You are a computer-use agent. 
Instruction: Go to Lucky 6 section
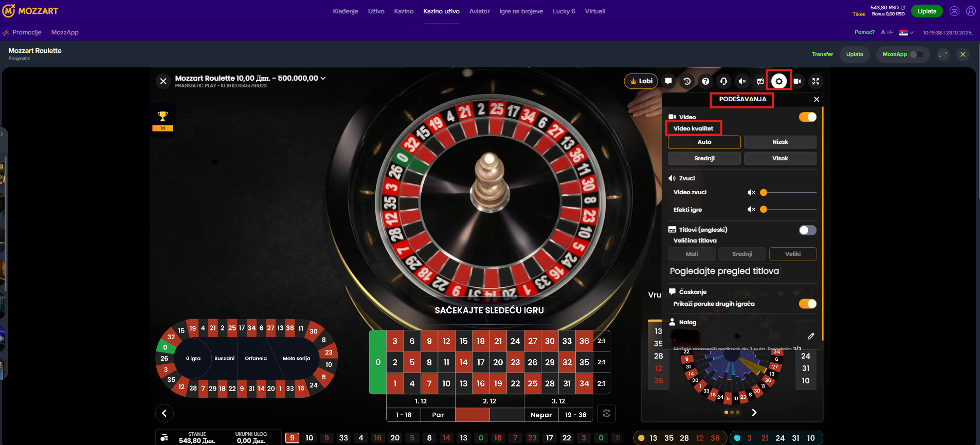(564, 11)
